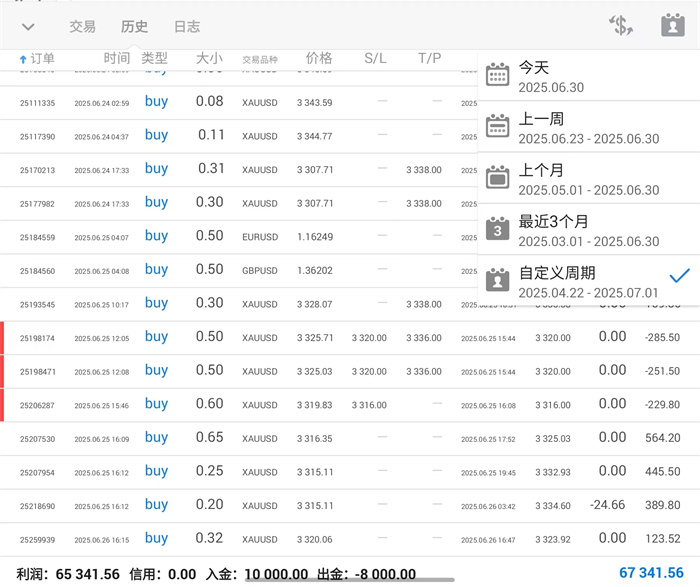Viewport: 700px width, 587px height.
Task: Select order 25117390 row
Action: pos(239,136)
